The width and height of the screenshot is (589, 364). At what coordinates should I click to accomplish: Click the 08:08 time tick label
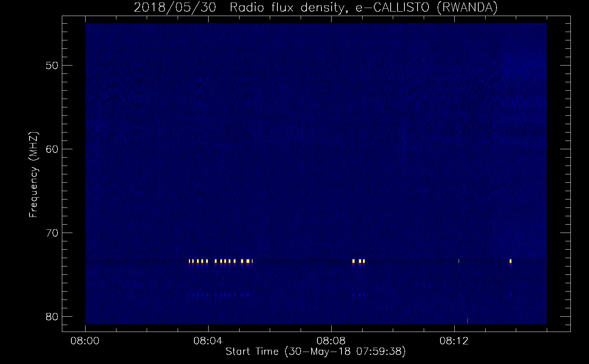pyautogui.click(x=331, y=341)
